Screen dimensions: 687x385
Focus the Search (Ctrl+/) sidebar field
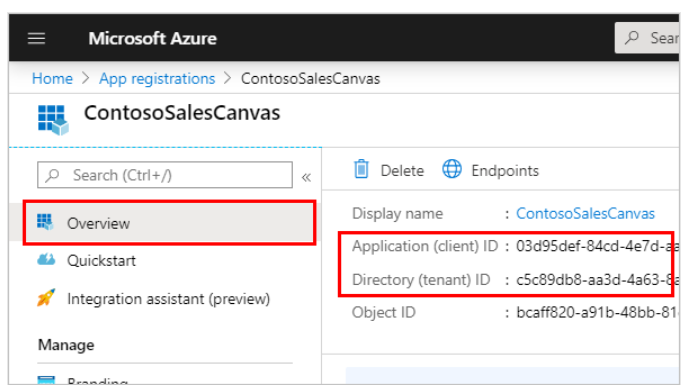click(x=165, y=175)
